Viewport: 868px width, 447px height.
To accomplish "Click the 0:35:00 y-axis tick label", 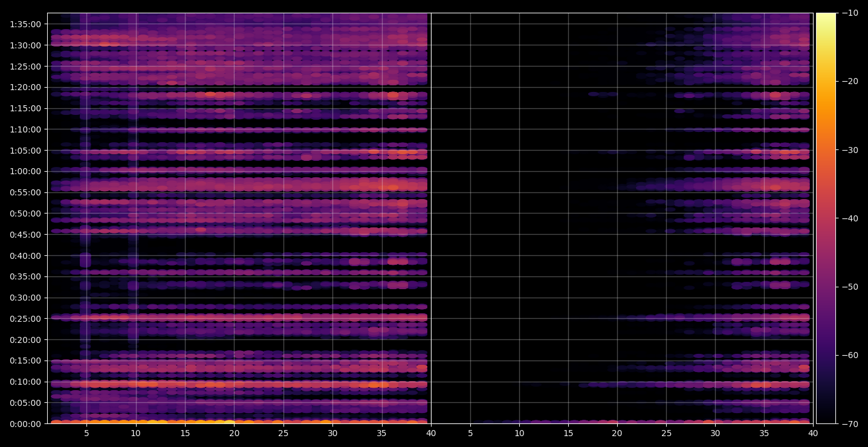I will (25, 277).
